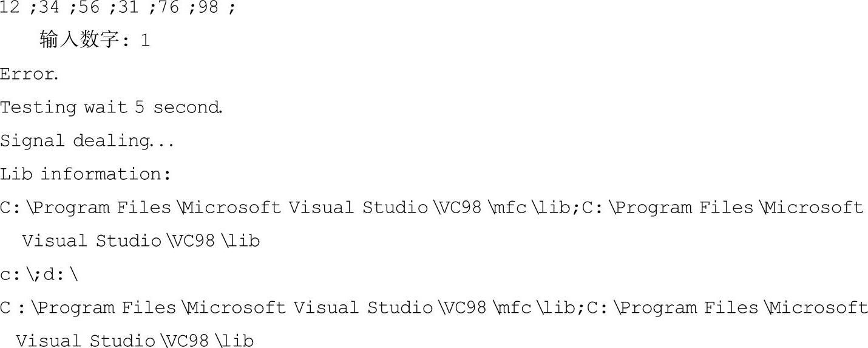Click the first C:\Program Files path start
Viewport: 868px width, 348px height.
click(86, 208)
